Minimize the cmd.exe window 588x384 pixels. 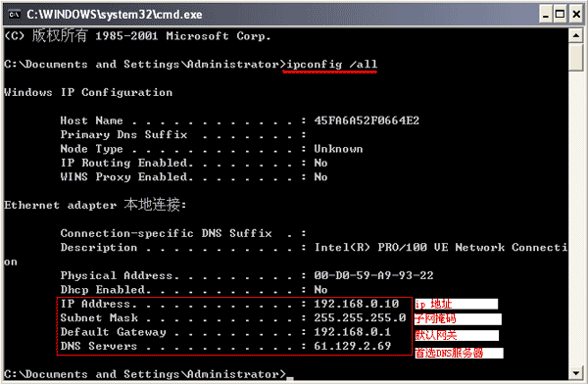(x=546, y=15)
